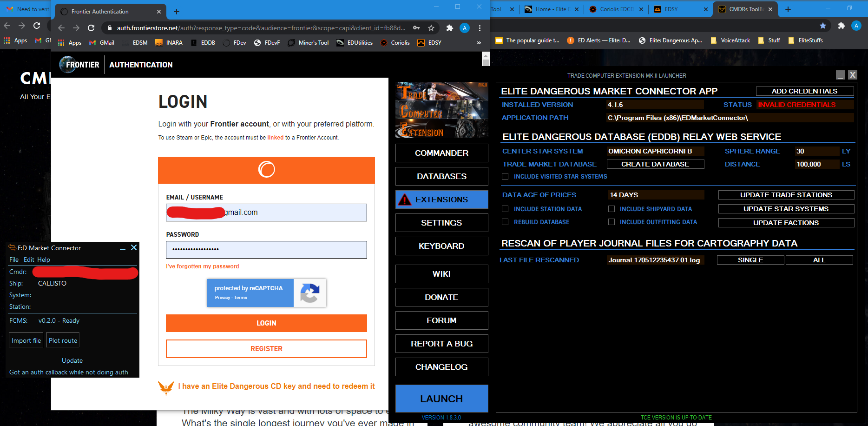
Task: Open ED Alerts bookmark in background browser
Action: pyautogui.click(x=598, y=40)
